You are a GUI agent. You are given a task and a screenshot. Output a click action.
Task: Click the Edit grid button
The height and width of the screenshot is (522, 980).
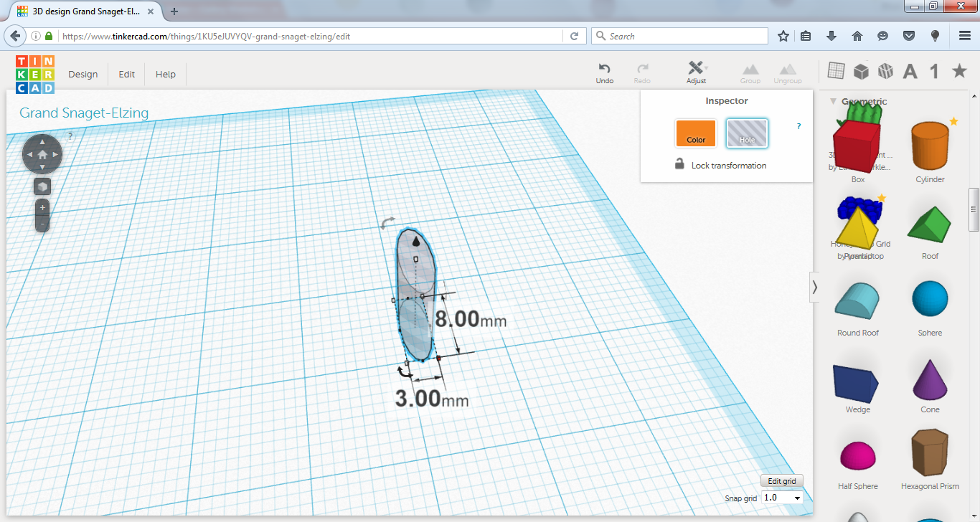pos(782,481)
